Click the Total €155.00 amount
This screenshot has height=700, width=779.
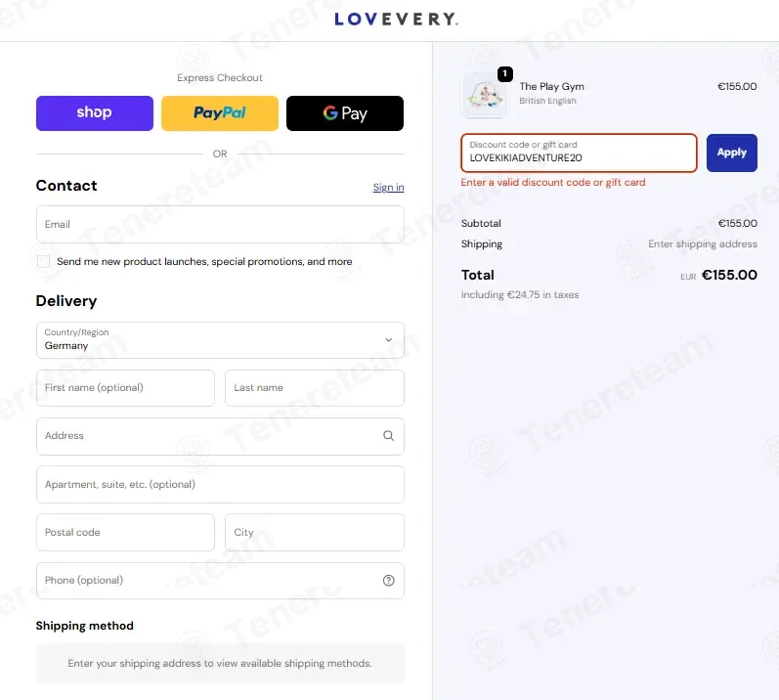729,276
